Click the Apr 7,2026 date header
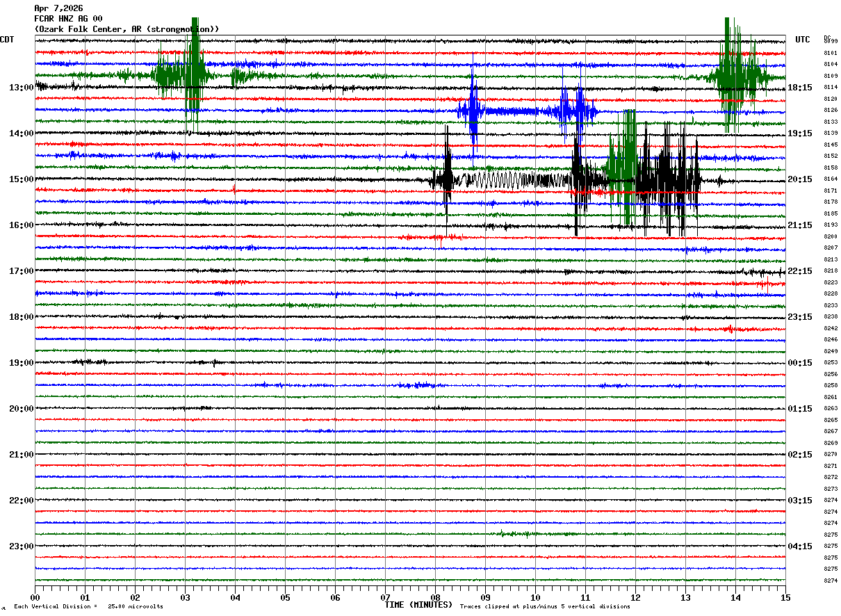This screenshot has height=616, width=841. 58,8
